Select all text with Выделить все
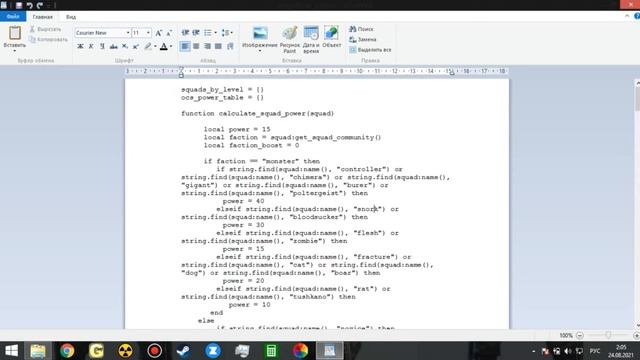The width and height of the screenshot is (640, 360). 370,50
